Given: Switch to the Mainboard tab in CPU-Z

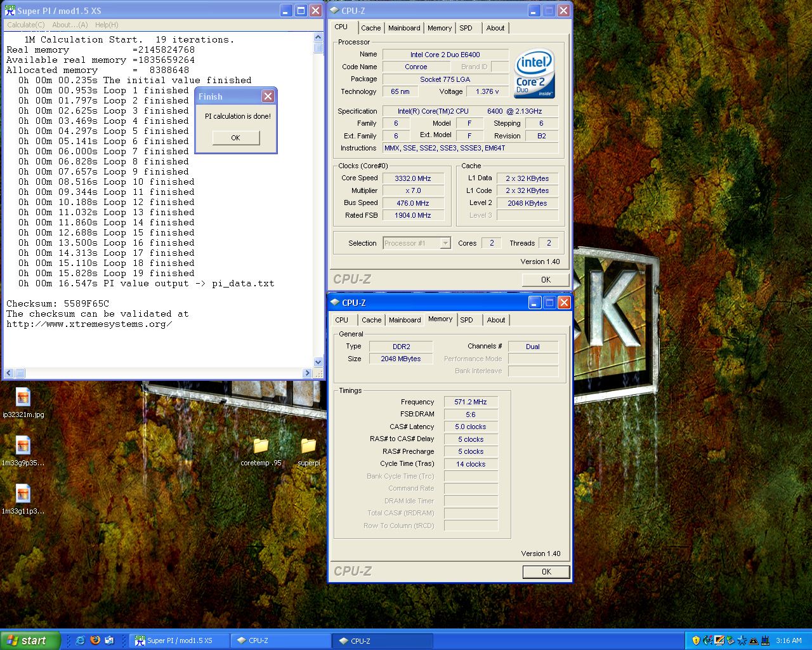Looking at the screenshot, I should tap(404, 28).
